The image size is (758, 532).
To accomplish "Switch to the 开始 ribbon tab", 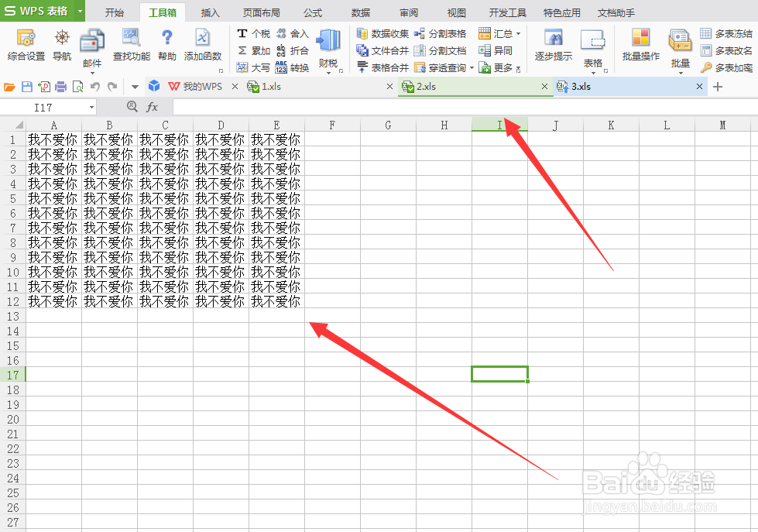I will point(115,12).
